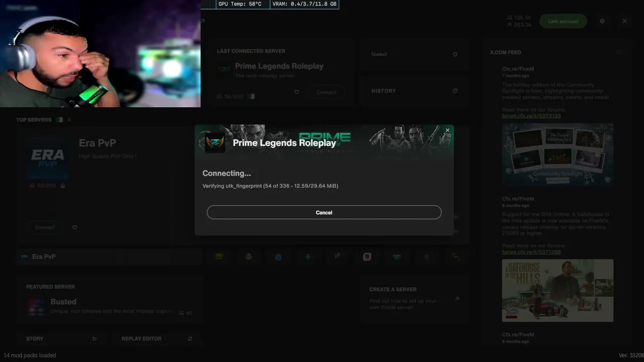Click the first Cfx.re/FiveM post author
The height and width of the screenshot is (362, 644).
tap(518, 69)
